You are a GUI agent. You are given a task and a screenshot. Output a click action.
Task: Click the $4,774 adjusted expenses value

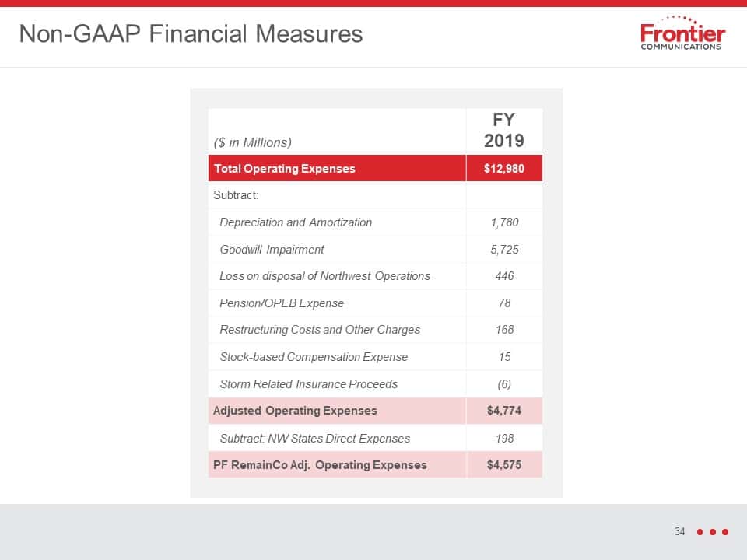504,411
